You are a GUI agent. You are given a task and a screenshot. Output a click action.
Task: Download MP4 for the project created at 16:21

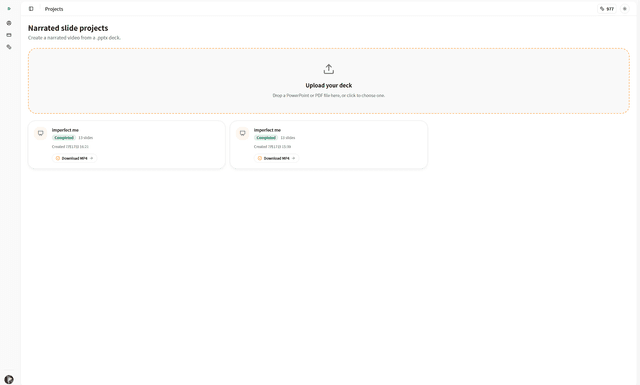74,158
